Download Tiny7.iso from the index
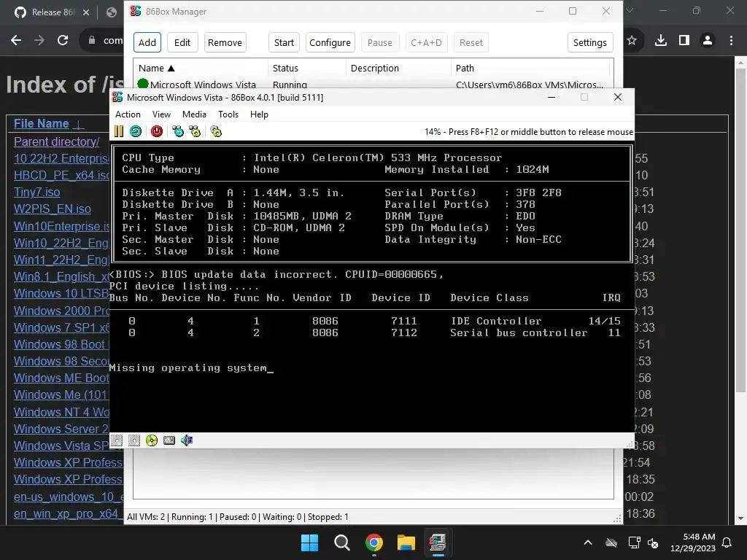The width and height of the screenshot is (747, 560). coord(36,192)
